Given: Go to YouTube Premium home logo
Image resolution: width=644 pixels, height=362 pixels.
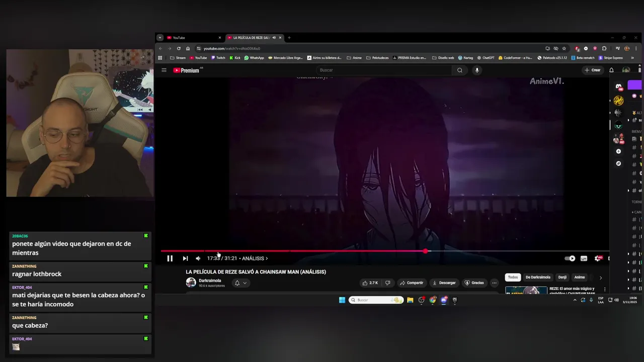Looking at the screenshot, I should point(186,70).
